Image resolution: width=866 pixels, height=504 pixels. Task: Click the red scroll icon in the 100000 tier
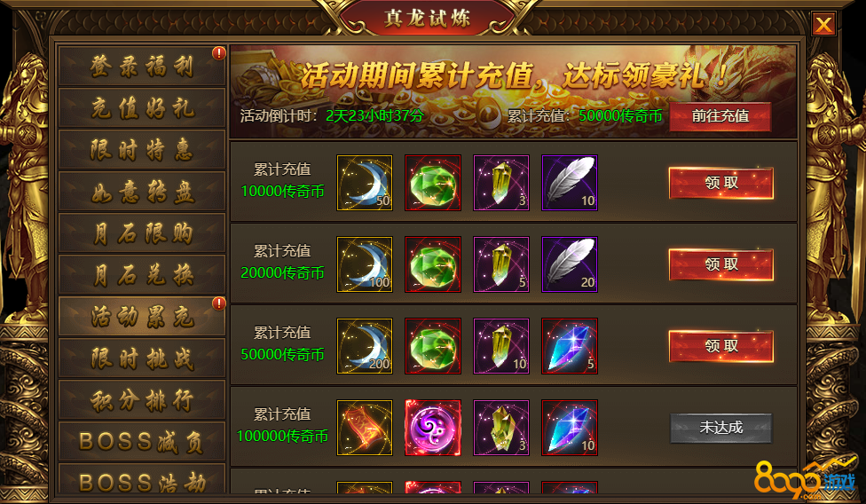tap(365, 428)
